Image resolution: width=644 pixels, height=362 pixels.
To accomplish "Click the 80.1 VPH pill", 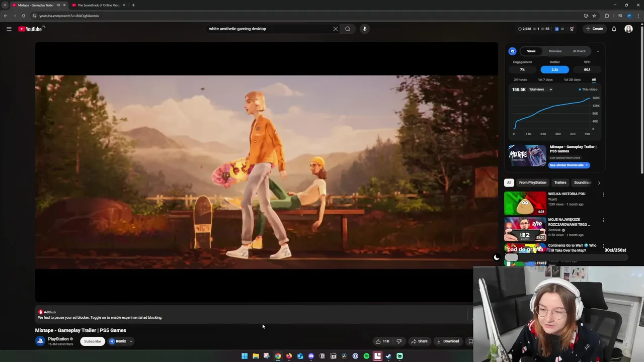I will click(x=587, y=69).
